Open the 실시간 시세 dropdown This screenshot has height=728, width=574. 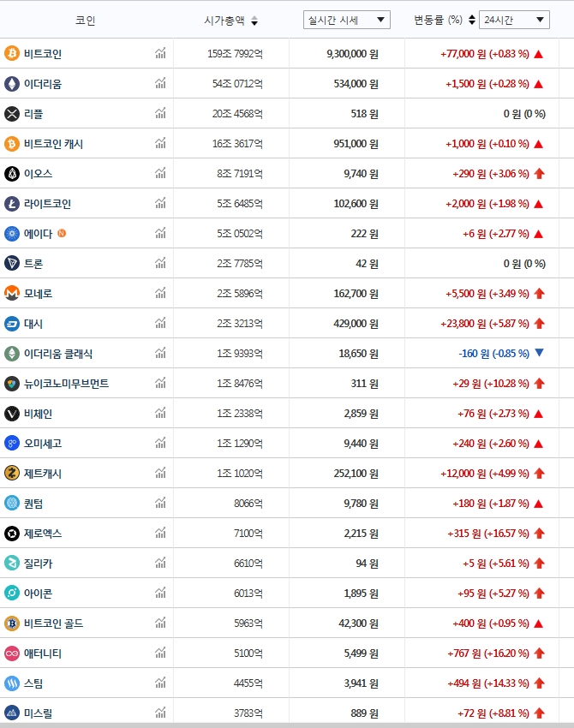tap(346, 20)
